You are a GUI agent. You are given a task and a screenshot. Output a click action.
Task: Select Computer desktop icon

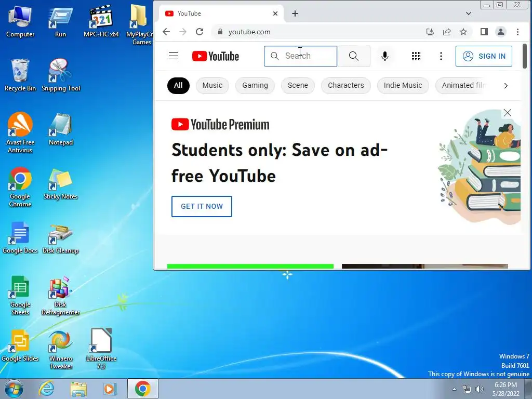pos(20,21)
